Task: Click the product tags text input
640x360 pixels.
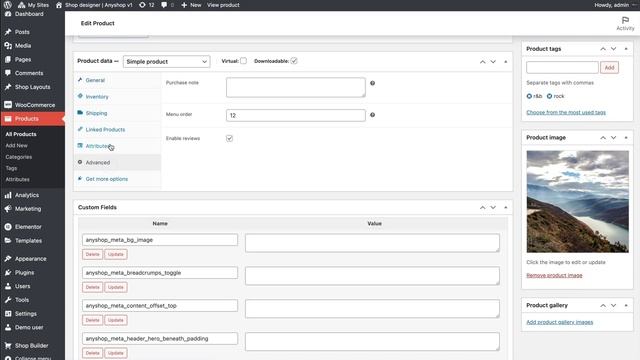Action: 562,67
